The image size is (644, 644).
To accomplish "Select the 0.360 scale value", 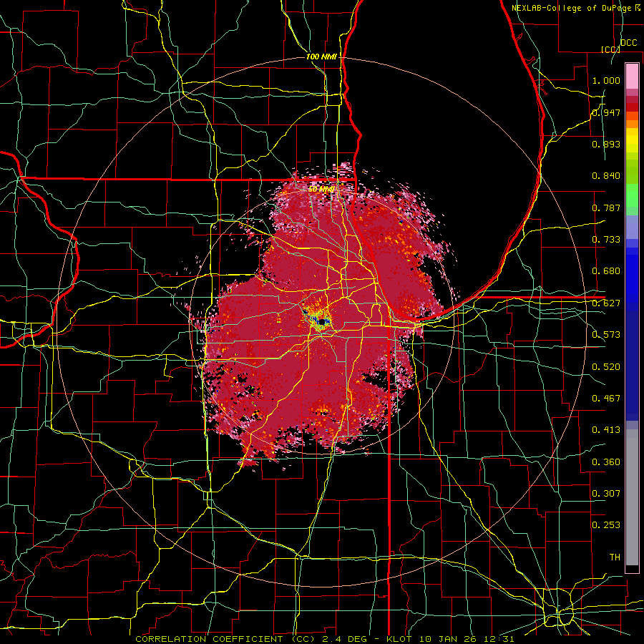I will (x=606, y=462).
